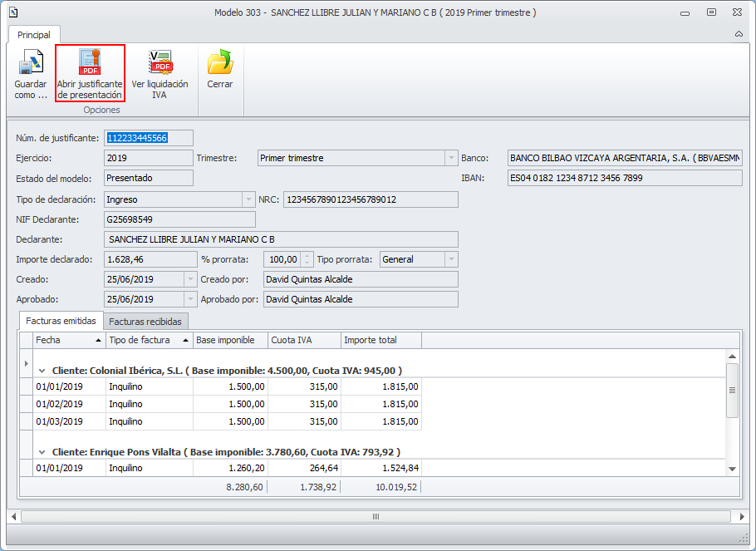Expand the Tipo prorrata dropdown
The width and height of the screenshot is (756, 551).
pos(451,259)
